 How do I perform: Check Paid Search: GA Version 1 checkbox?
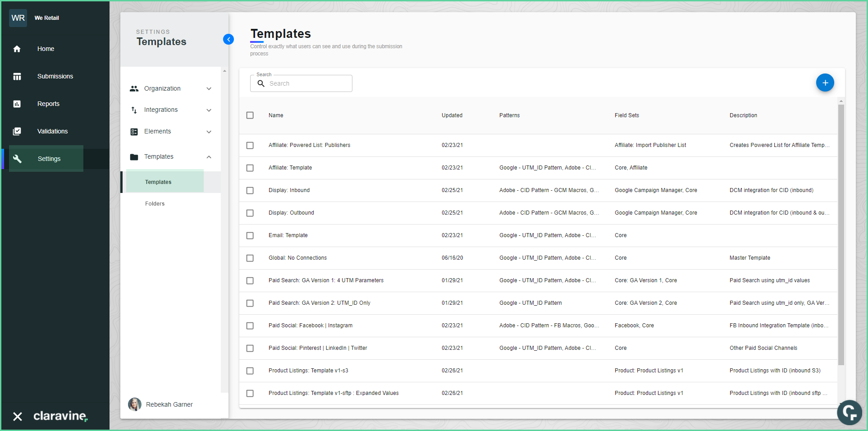250,280
